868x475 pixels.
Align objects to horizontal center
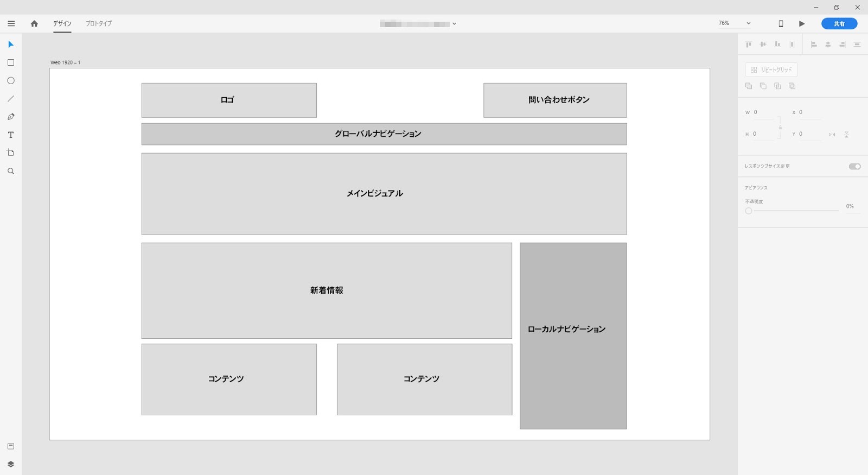[828, 45]
